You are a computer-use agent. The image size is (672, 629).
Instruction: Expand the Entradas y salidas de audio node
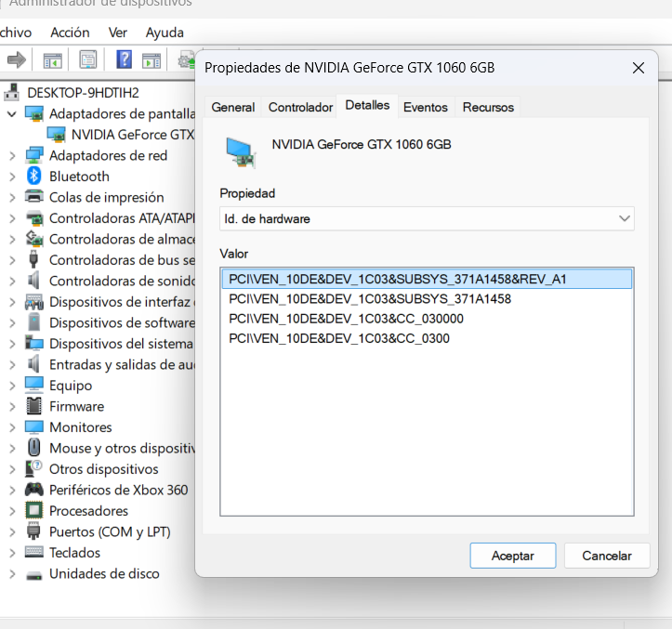click(12, 364)
